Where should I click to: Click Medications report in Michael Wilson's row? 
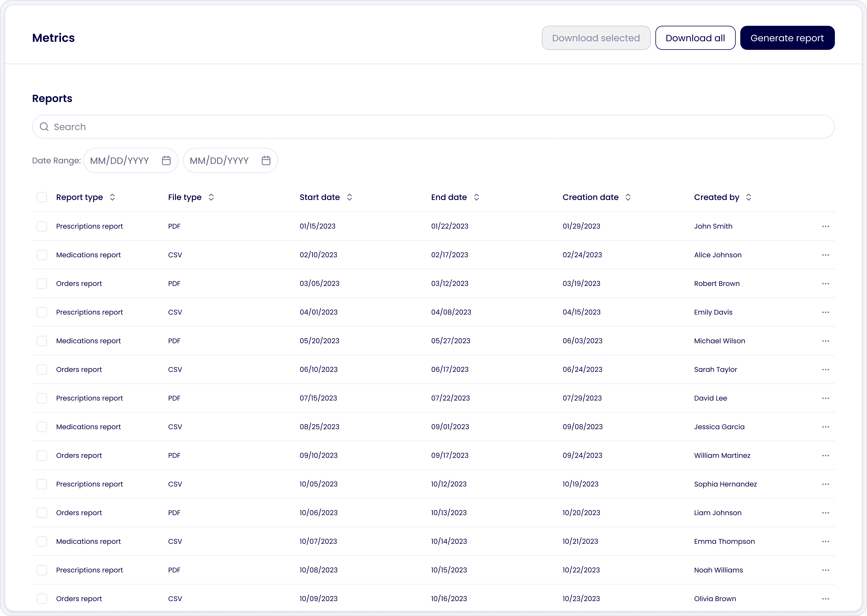88,341
